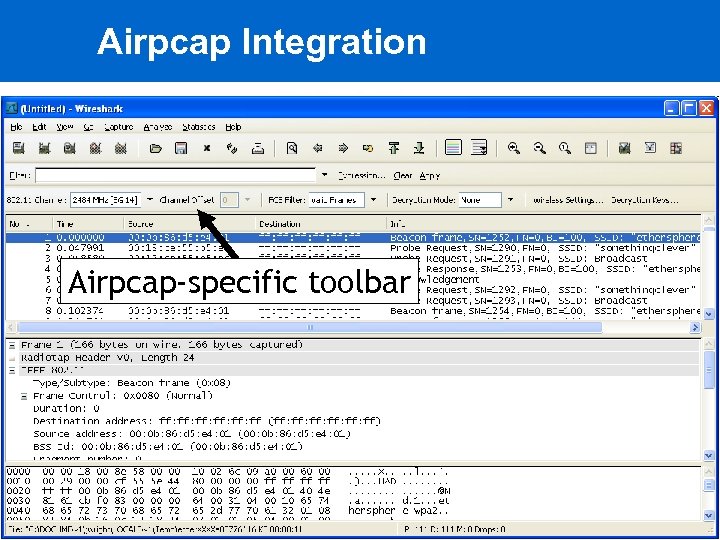The width and height of the screenshot is (720, 540).
Task: Open the File menu
Action: pyautogui.click(x=17, y=127)
